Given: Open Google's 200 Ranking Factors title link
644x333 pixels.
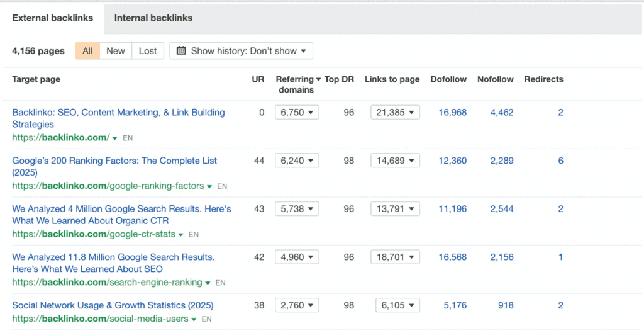Looking at the screenshot, I should click(x=114, y=166).
